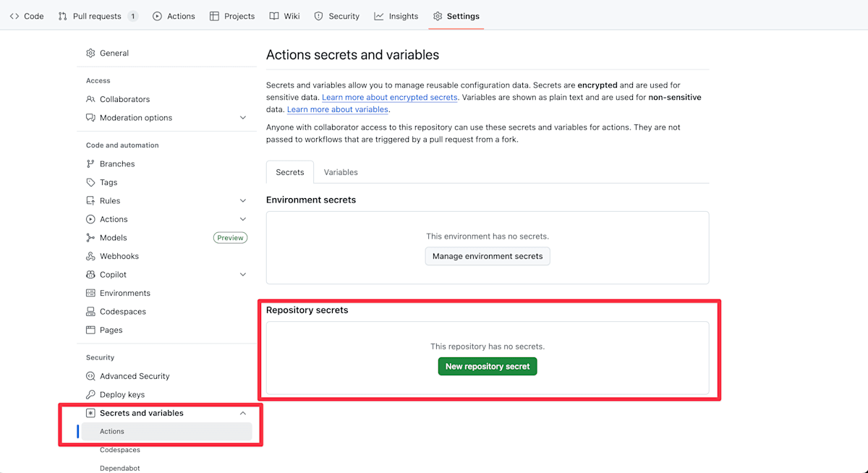The image size is (868, 473).
Task: Expand the Moderation options chevron
Action: (243, 118)
